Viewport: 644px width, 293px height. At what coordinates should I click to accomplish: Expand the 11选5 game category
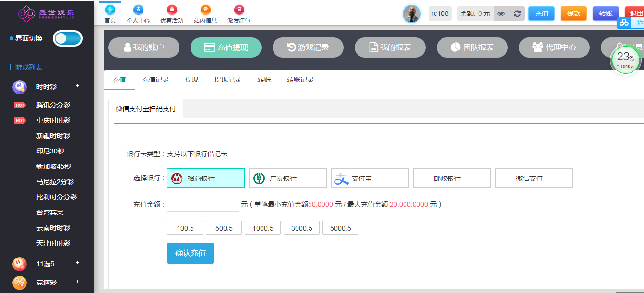[77, 263]
